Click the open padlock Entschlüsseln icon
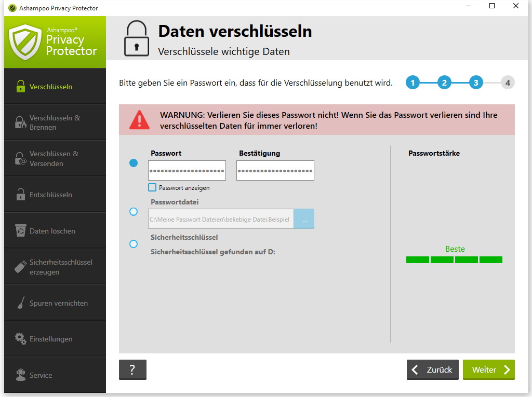This screenshot has height=397, width=532. (21, 194)
